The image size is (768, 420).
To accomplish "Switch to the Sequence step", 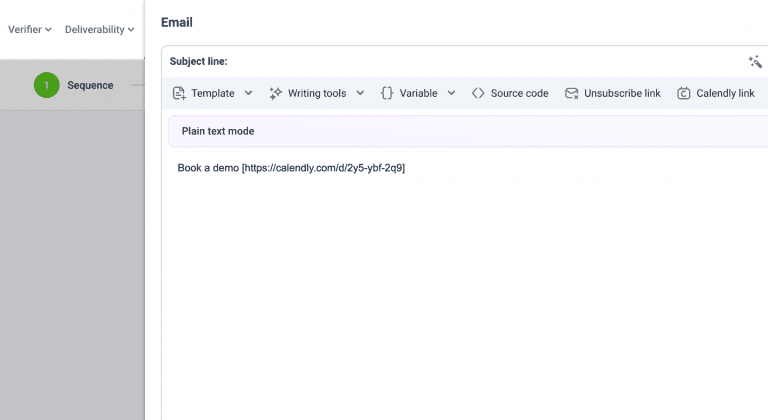I will 90,85.
